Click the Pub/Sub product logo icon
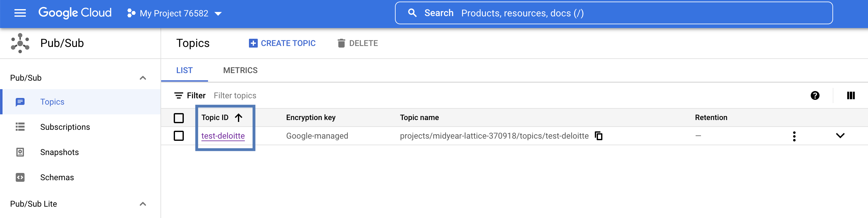The width and height of the screenshot is (868, 218). point(20,43)
